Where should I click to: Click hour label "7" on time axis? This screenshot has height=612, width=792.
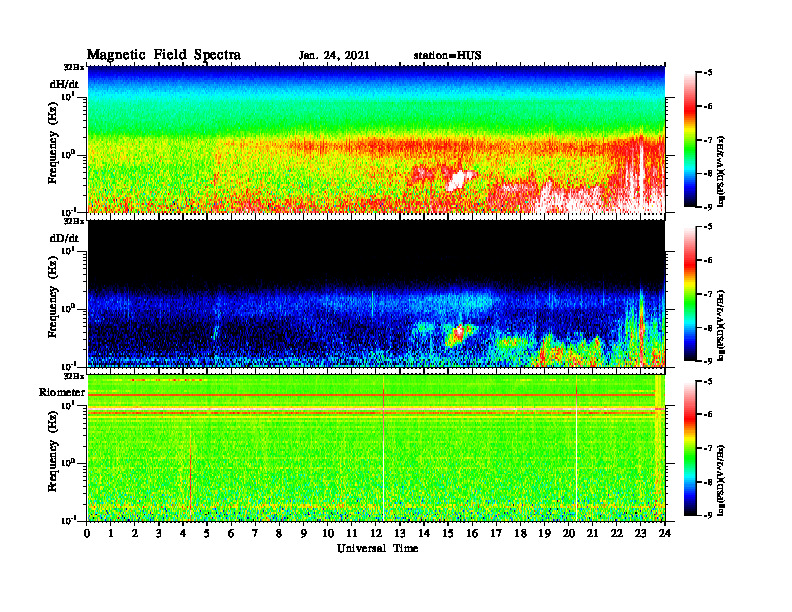256,533
